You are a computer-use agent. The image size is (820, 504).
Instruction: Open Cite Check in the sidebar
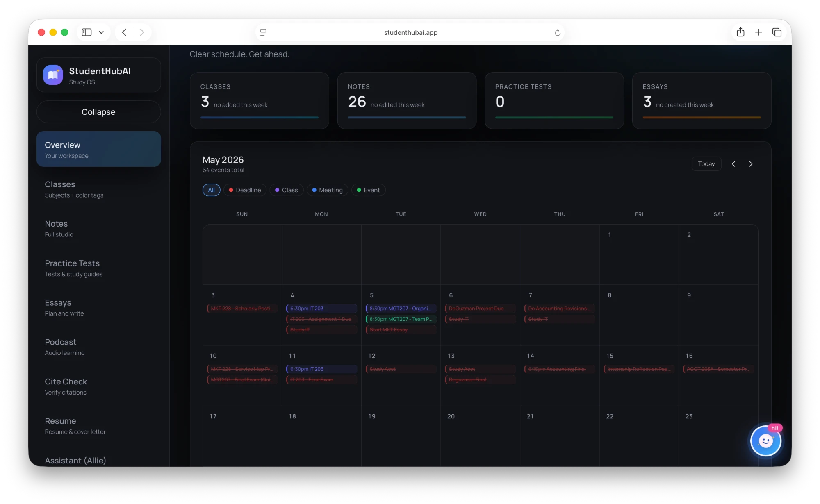(x=98, y=386)
